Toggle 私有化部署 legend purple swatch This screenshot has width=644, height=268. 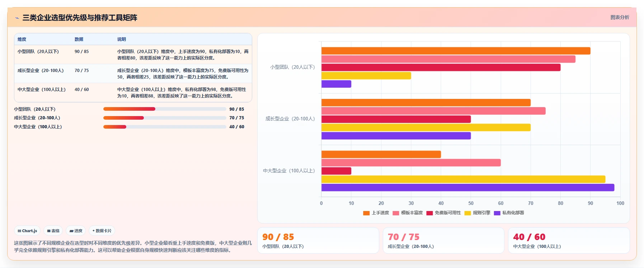[497, 213]
